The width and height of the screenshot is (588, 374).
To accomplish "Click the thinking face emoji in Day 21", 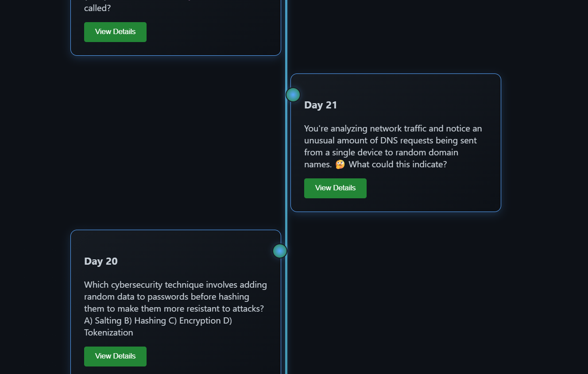I will coord(340,165).
